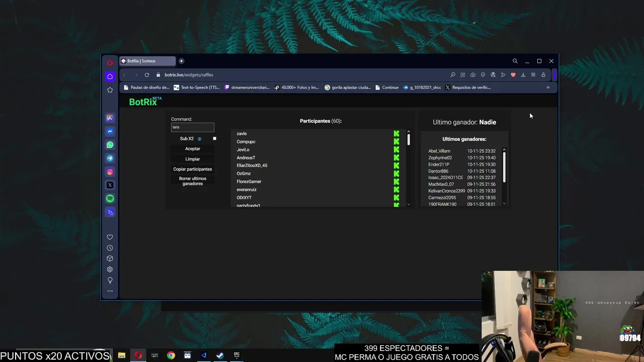The width and height of the screenshot is (644, 362).
Task: Click the search tabs magnifier in the title bar
Action: click(x=515, y=61)
